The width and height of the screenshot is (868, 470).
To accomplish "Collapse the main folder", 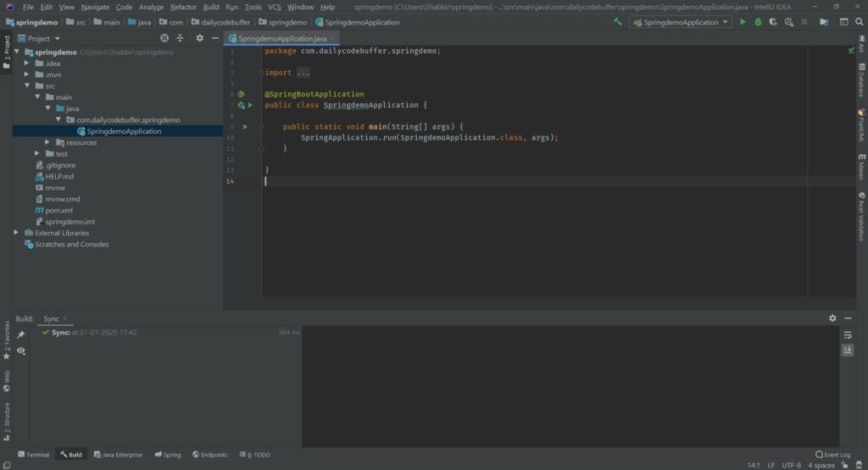I will coord(37,97).
